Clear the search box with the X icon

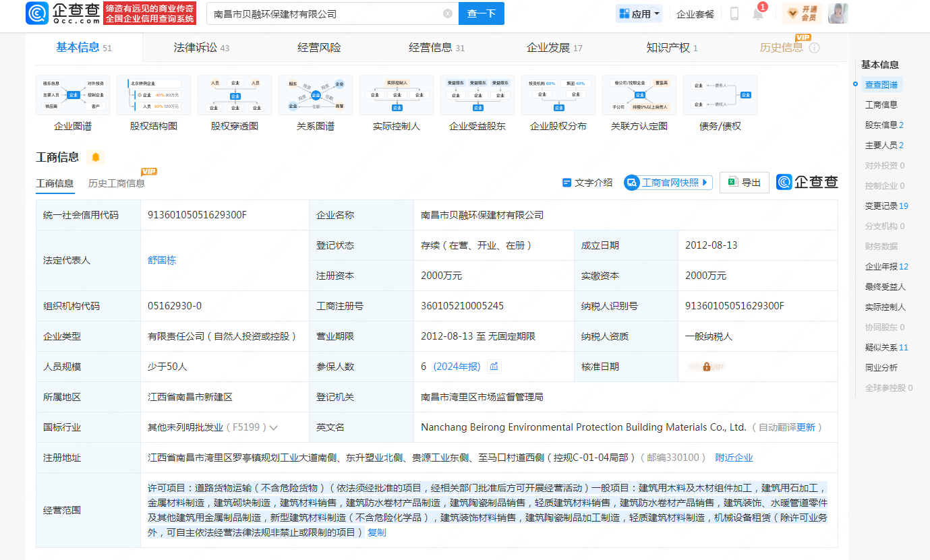point(448,13)
